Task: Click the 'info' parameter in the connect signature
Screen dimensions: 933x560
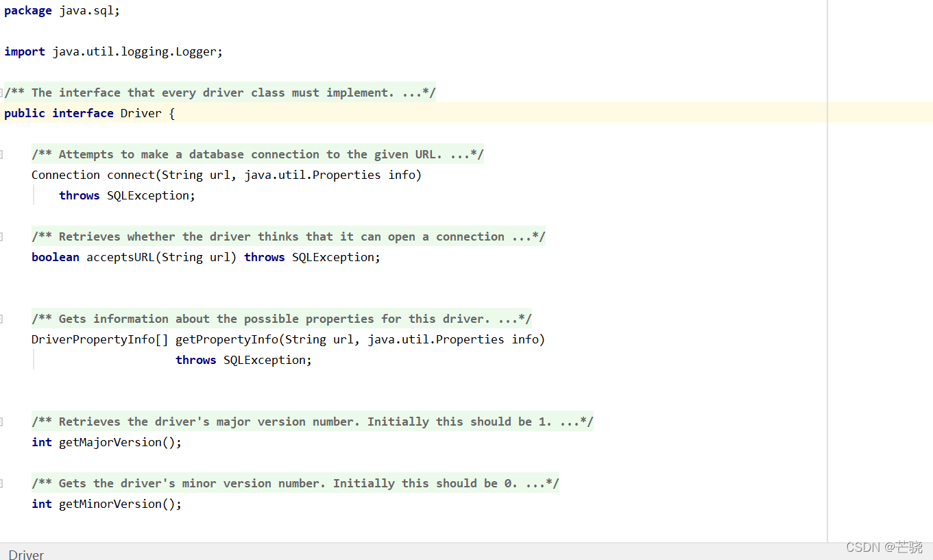Action: click(x=402, y=175)
